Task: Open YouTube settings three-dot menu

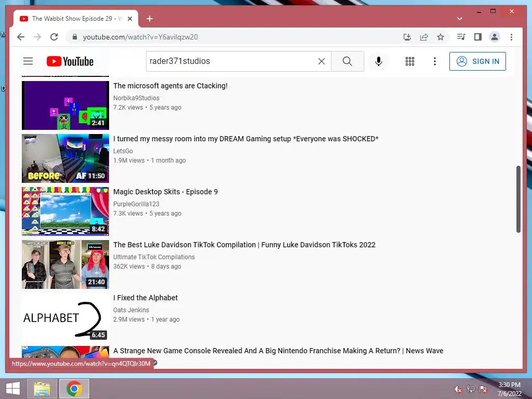Action: [435, 61]
